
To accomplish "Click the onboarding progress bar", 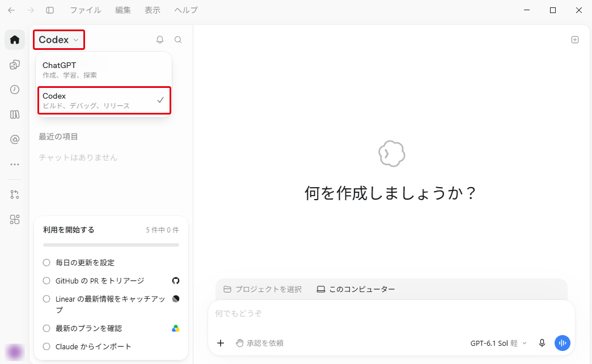I will 111,245.
